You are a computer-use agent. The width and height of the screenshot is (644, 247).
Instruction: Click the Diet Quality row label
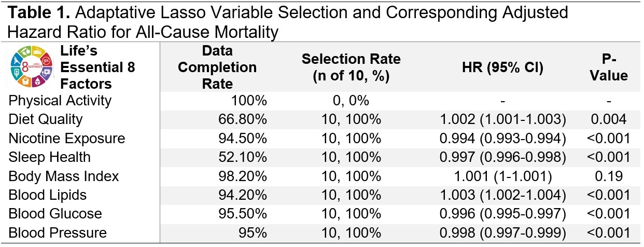[x=46, y=119]
